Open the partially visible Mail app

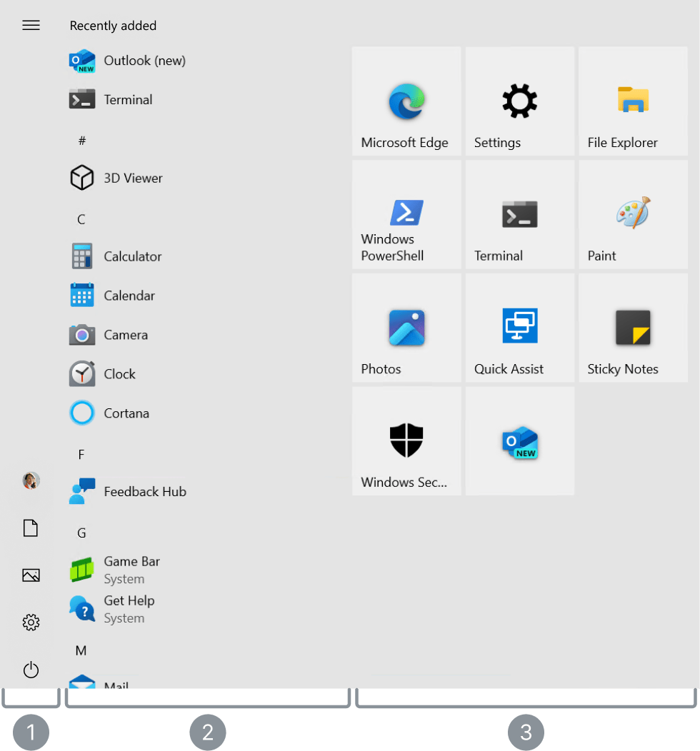pyautogui.click(x=99, y=682)
